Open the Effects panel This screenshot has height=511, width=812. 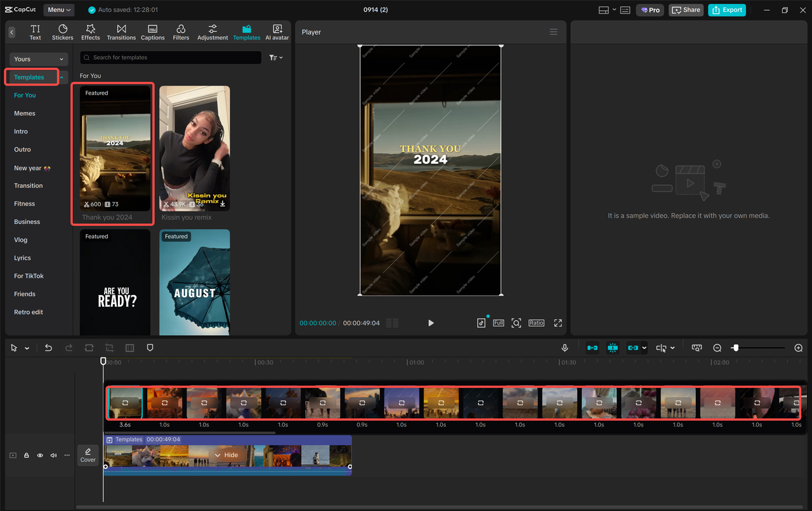91,32
